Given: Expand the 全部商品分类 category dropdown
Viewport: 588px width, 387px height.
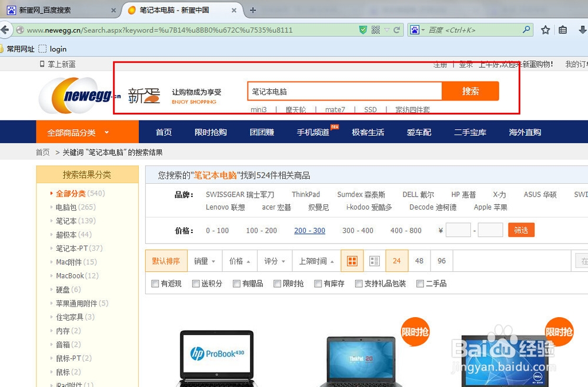Looking at the screenshot, I should pos(88,132).
